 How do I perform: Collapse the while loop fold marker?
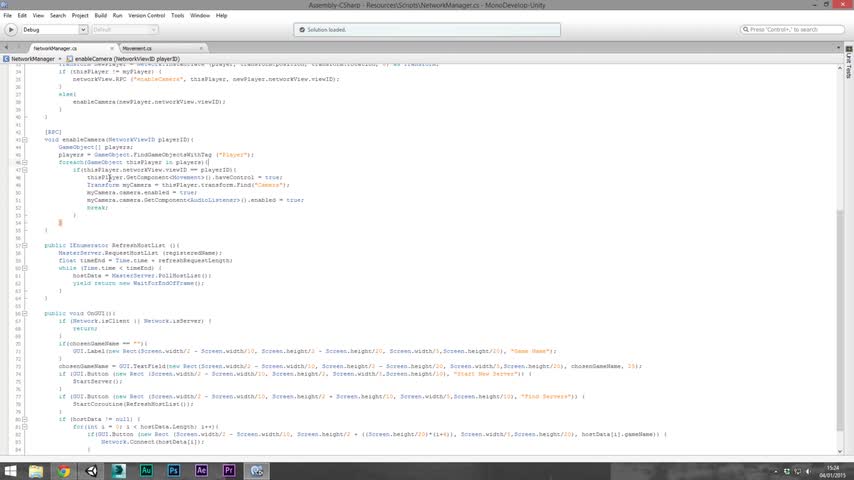(25, 268)
